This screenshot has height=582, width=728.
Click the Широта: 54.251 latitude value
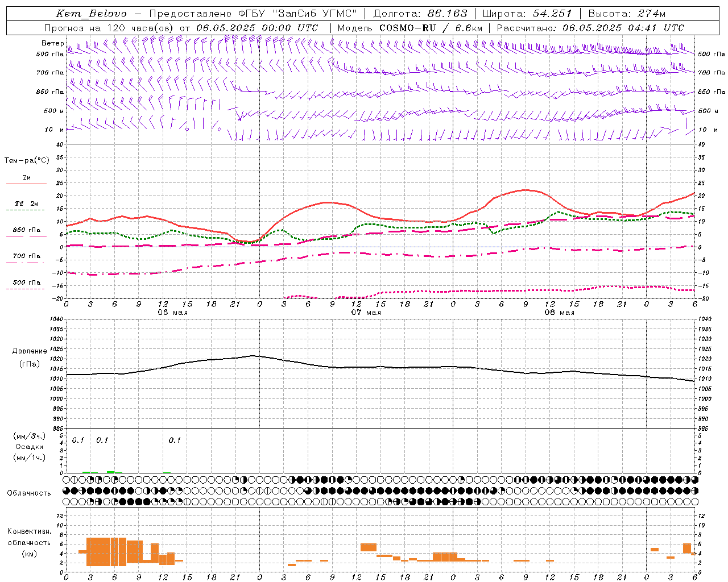tap(527, 14)
